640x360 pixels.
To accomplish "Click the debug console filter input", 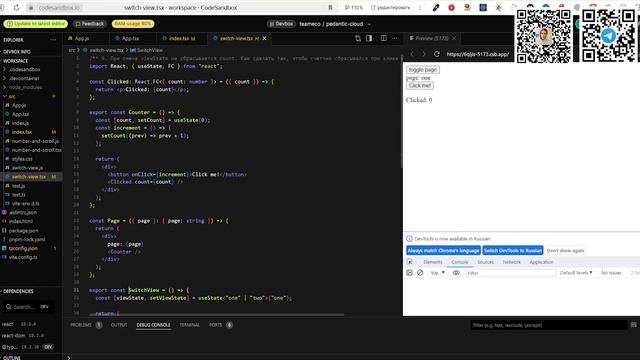I will click(x=549, y=325).
